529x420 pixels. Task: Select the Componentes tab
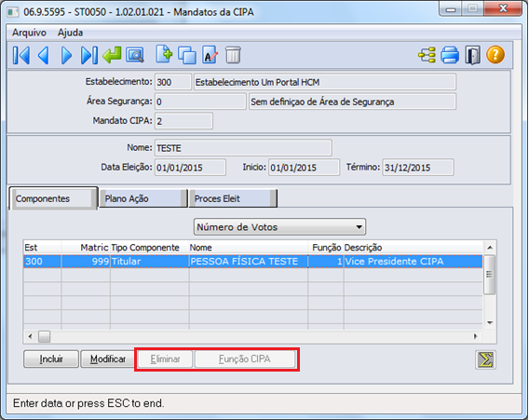click(53, 198)
